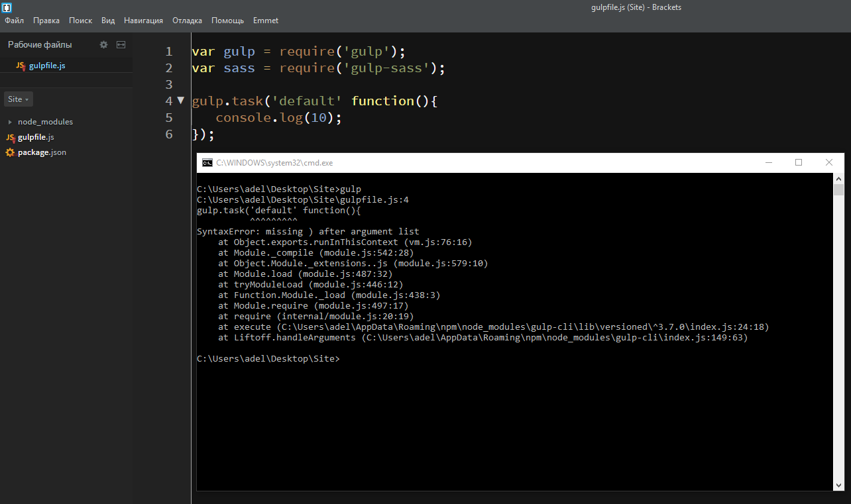Select the node_modules folder name
Screen dimensions: 851x504
pyautogui.click(x=45, y=122)
